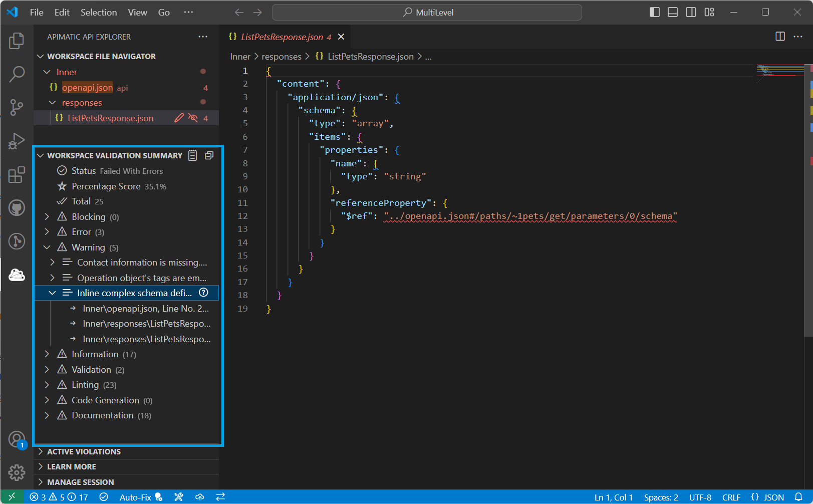813x504 pixels.
Task: Click the editor minimap overview
Action: [x=780, y=73]
